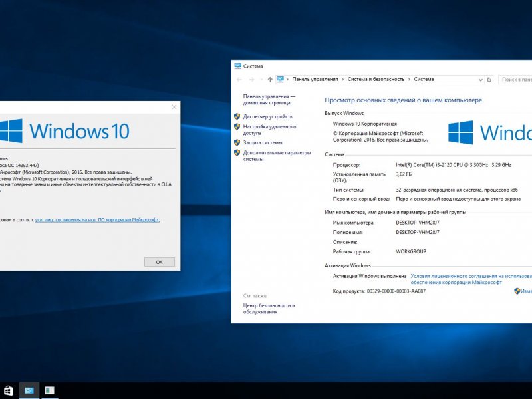This screenshot has width=532, height=399.
Task: Open Панель управления — домашняя страница link
Action: point(269,99)
